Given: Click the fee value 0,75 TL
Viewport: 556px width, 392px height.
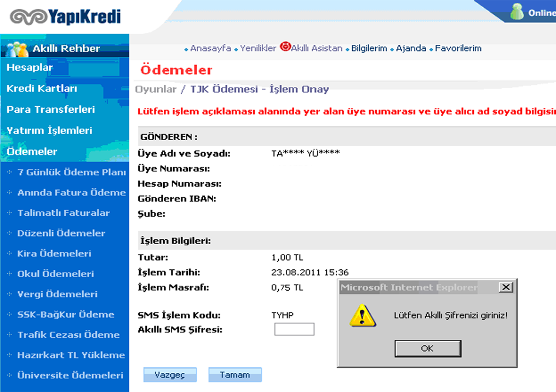Looking at the screenshot, I should click(x=287, y=287).
